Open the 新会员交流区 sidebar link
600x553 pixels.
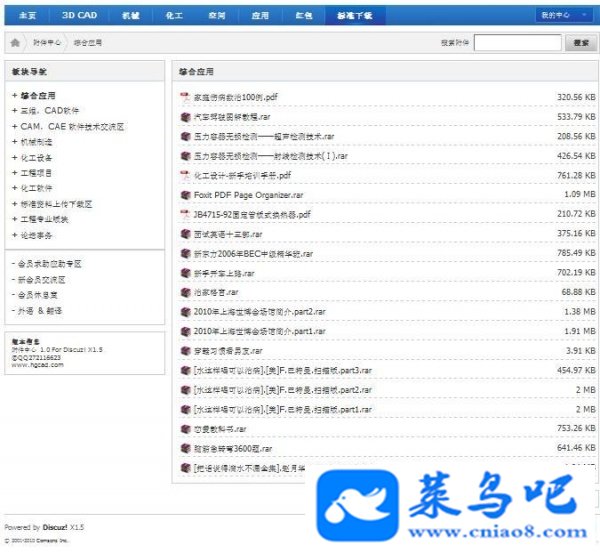(42, 280)
